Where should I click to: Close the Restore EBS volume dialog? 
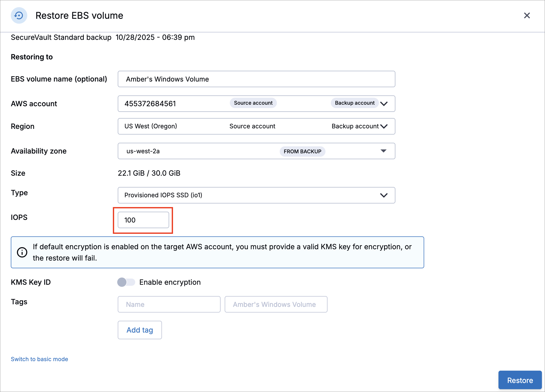point(527,16)
